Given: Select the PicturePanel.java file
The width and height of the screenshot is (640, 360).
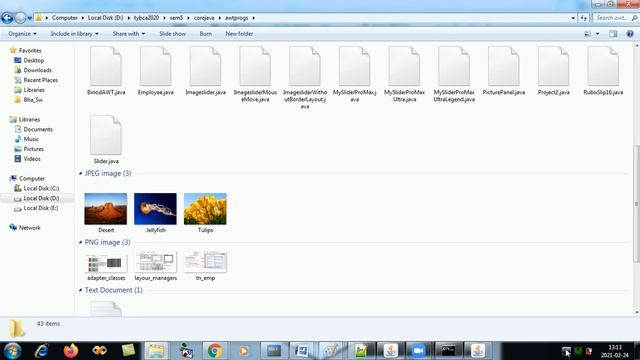Looking at the screenshot, I should coord(504,71).
